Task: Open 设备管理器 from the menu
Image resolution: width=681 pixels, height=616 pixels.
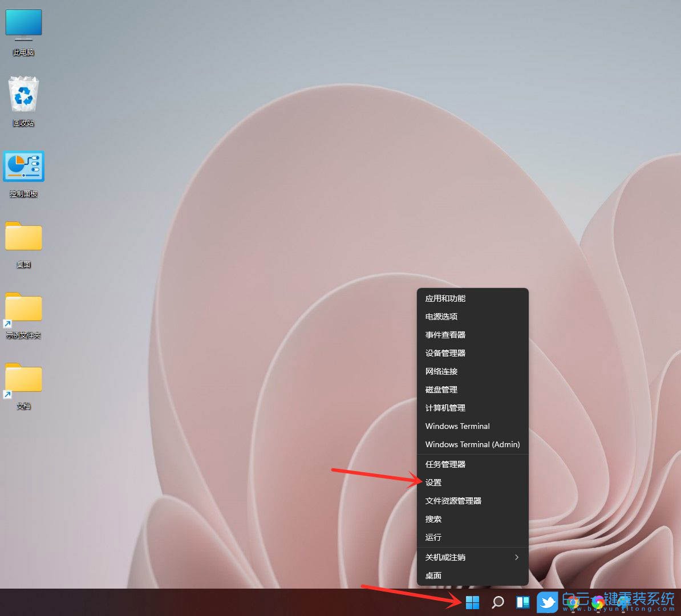Action: pos(445,352)
